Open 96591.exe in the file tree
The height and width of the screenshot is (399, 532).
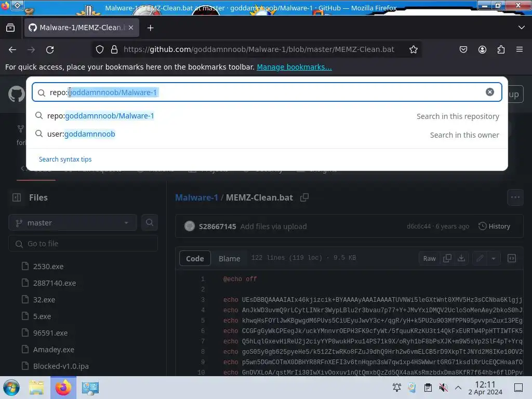(x=50, y=333)
